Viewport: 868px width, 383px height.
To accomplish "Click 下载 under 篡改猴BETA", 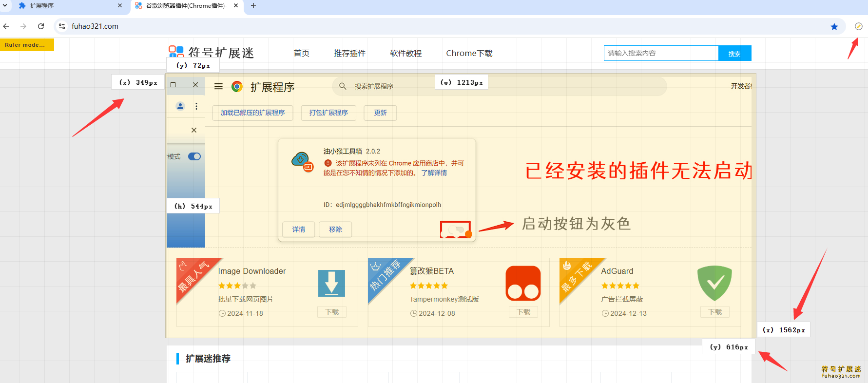I will pyautogui.click(x=523, y=312).
